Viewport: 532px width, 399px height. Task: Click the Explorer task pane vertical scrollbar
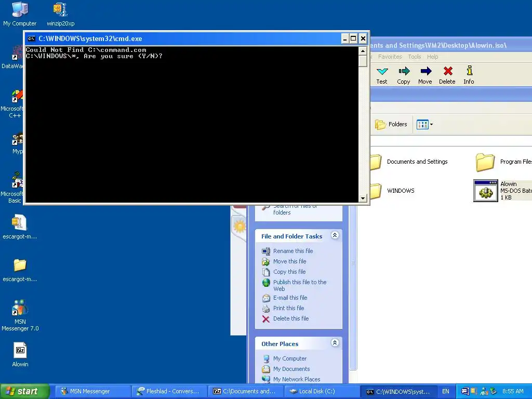tap(353, 287)
